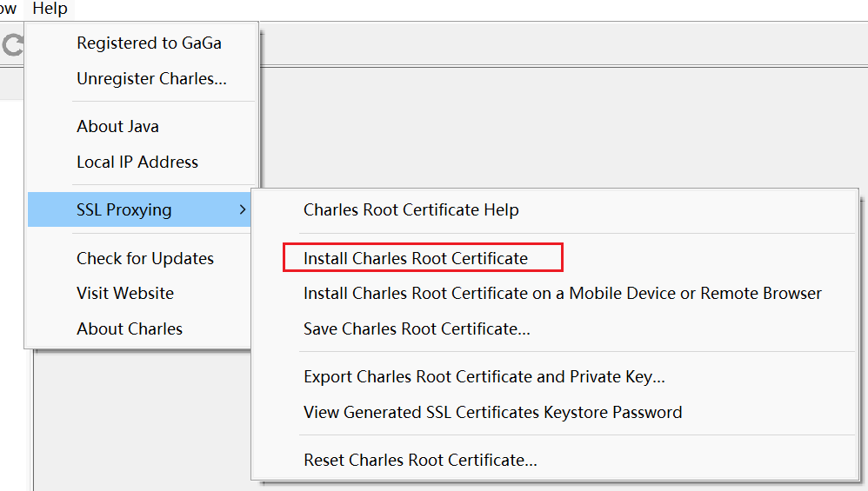Install certificate on Mobile Device or Remote Browser
868x491 pixels.
562,293
